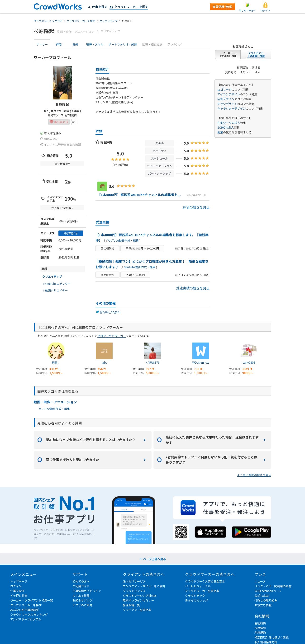Switch to クライアント（発注者）情報
Viewport: 305px width, 644px height.
coord(256,55)
